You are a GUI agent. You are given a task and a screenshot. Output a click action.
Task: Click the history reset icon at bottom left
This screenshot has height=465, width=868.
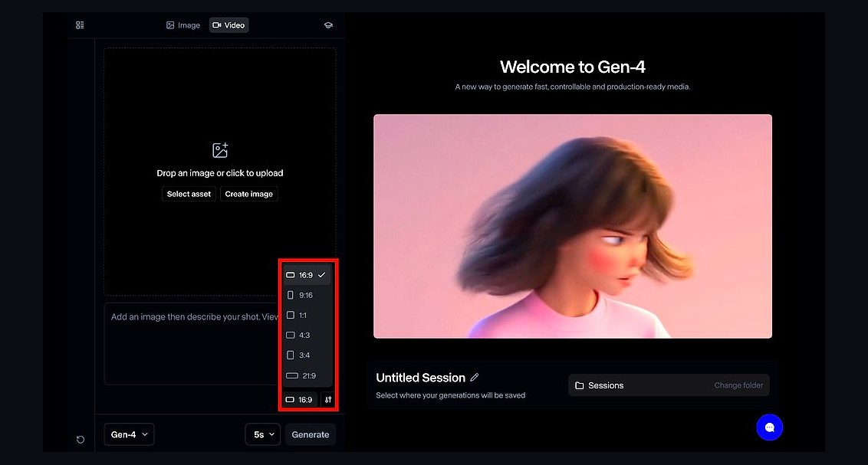[x=81, y=440]
